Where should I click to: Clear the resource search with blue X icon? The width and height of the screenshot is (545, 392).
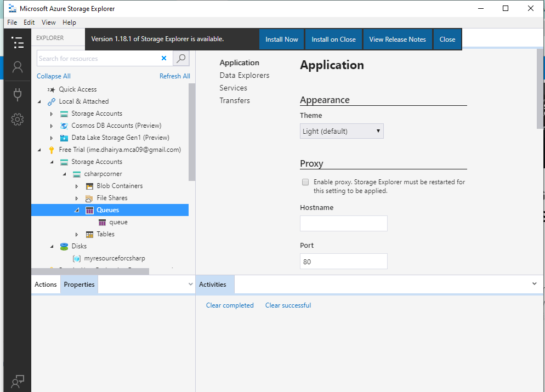tap(164, 58)
